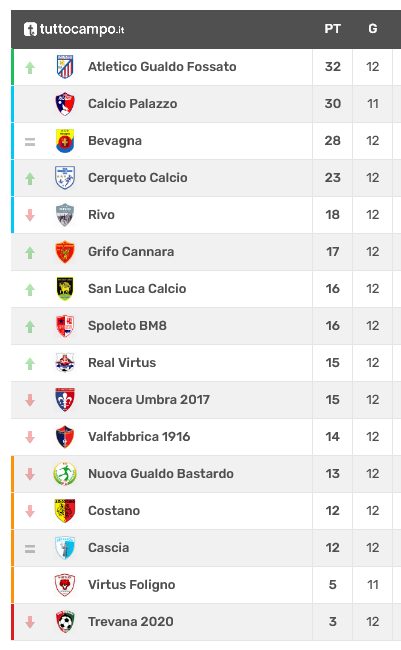401x650 pixels.
Task: Click Rivo's 18 points cell
Action: click(333, 215)
